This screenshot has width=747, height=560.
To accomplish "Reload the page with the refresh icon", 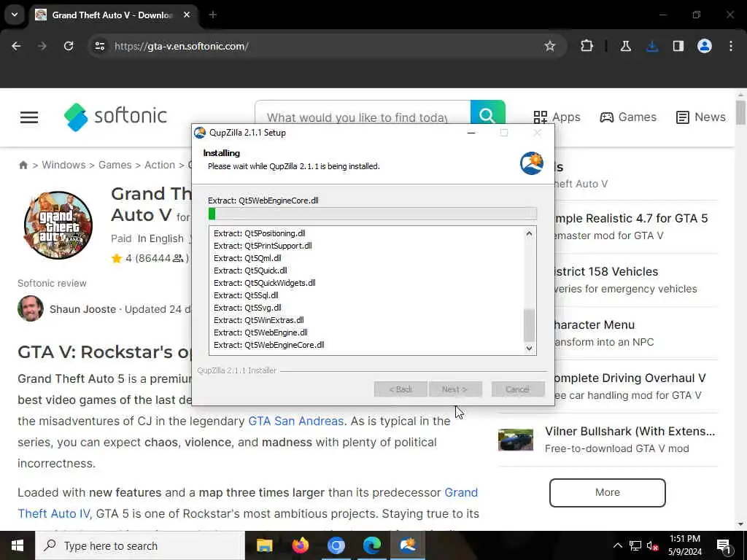I will point(69,46).
